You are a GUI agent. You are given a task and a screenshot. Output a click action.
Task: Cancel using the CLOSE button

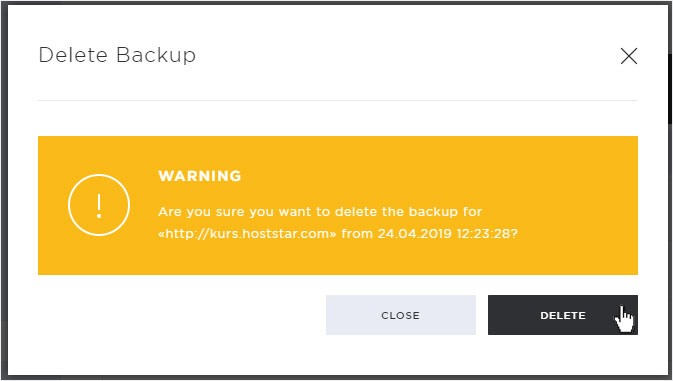[x=400, y=315]
